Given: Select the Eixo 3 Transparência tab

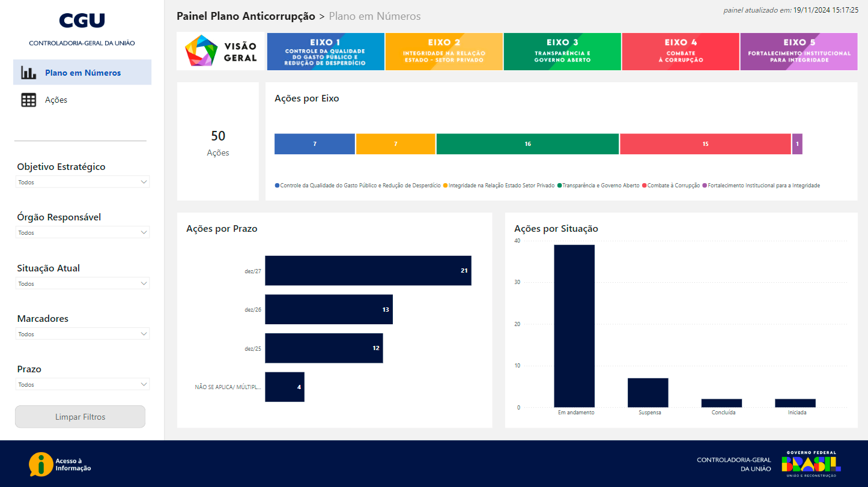Looking at the screenshot, I should click(x=562, y=52).
